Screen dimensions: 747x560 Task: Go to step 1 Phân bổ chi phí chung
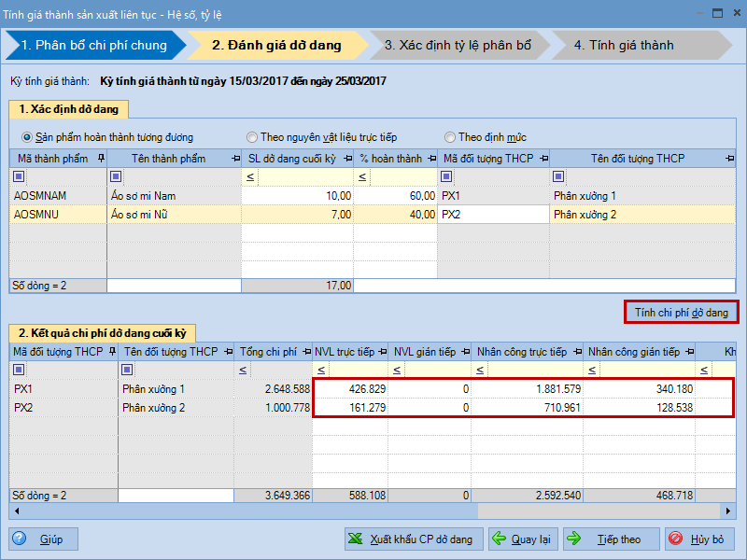(93, 45)
